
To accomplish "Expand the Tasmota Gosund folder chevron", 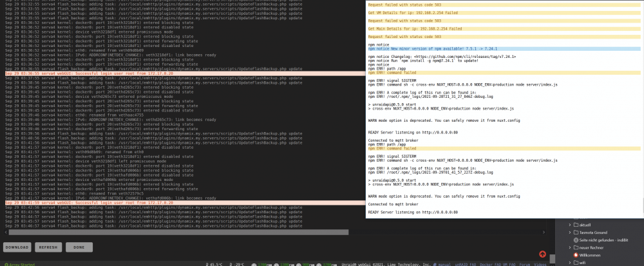I will point(570,233).
